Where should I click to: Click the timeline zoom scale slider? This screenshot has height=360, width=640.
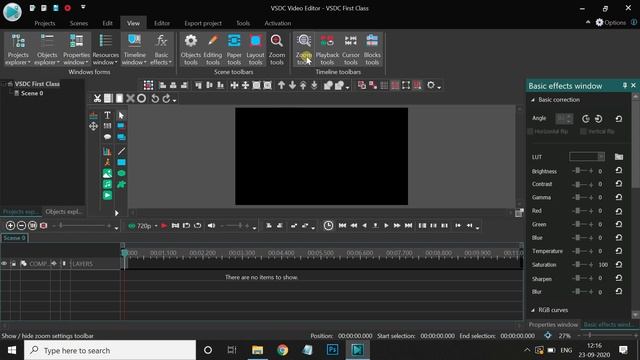click(x=84, y=225)
